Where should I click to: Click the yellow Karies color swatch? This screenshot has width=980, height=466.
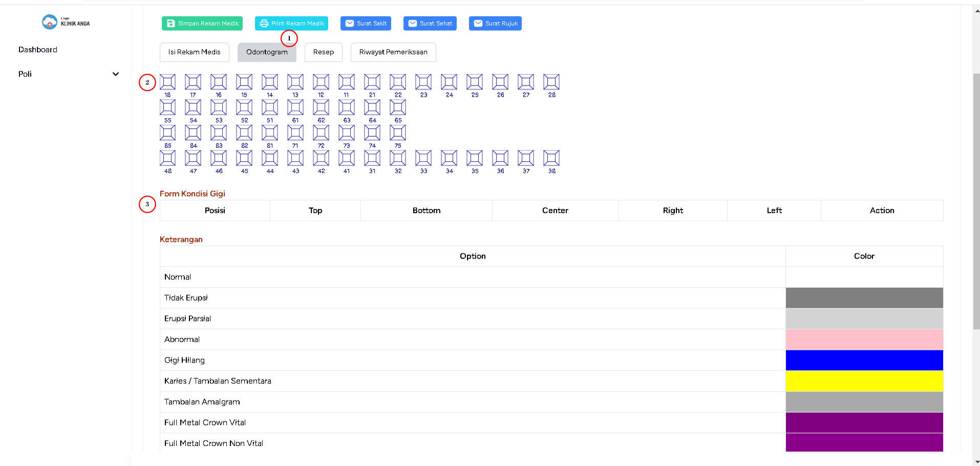pos(864,381)
